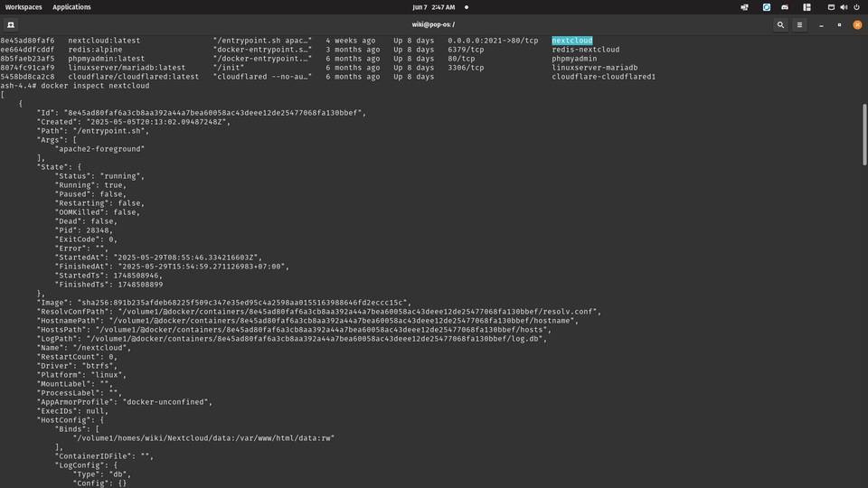Close the terminal with orange X

857,25
